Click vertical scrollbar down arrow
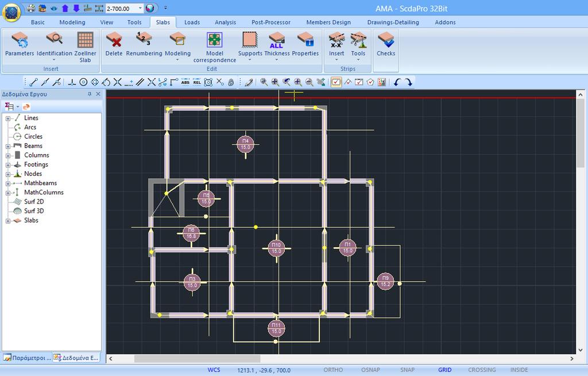 pyautogui.click(x=580, y=350)
